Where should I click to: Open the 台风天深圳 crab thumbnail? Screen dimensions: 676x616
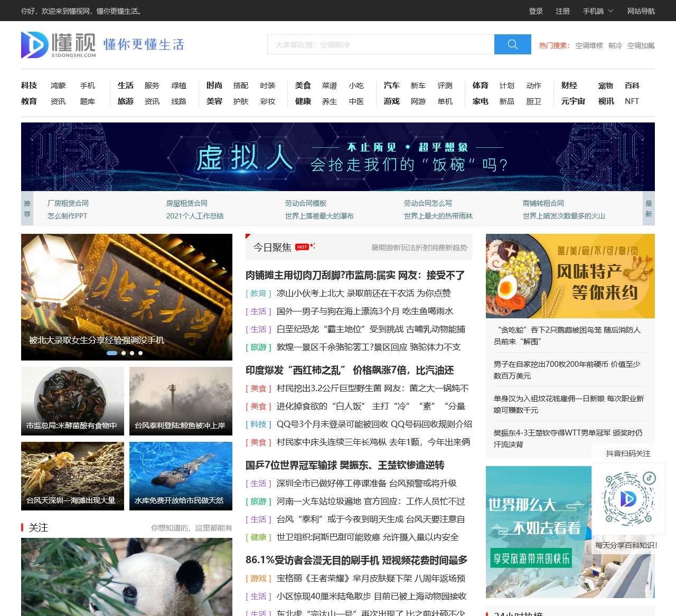72,476
